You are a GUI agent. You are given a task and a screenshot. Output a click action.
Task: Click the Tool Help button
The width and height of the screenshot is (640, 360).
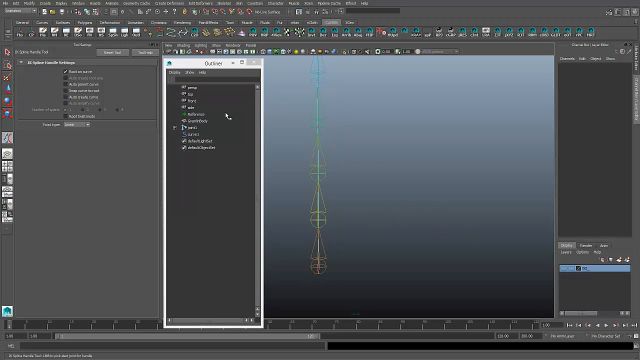(145, 53)
